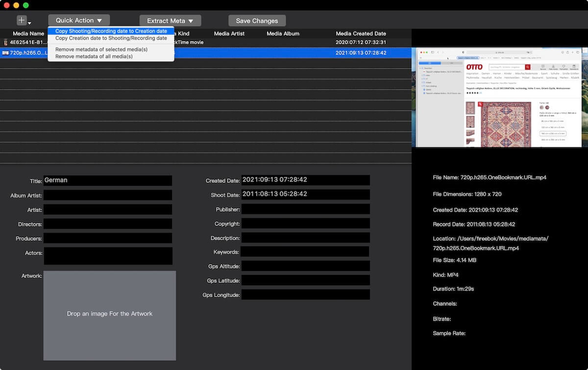
Task: Click the Title field containing German
Action: tap(108, 180)
